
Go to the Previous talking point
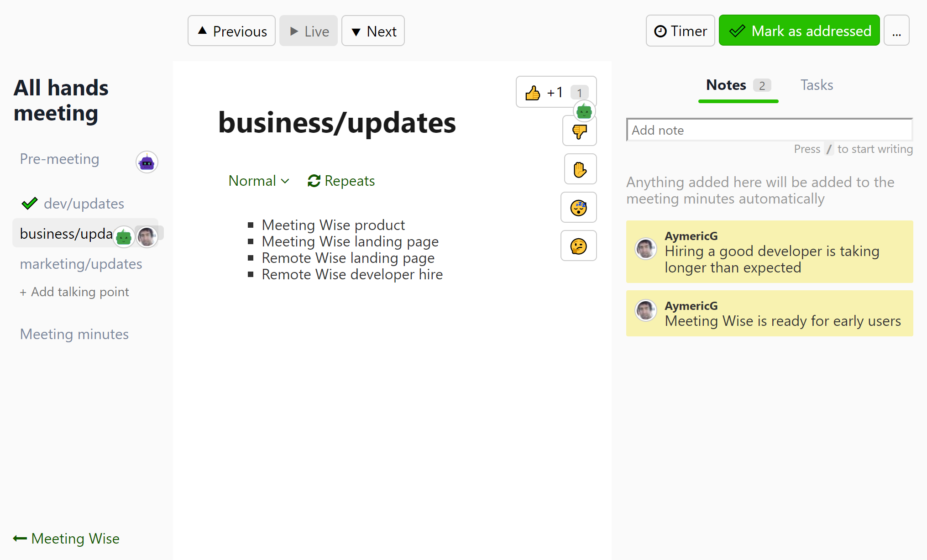pos(232,31)
